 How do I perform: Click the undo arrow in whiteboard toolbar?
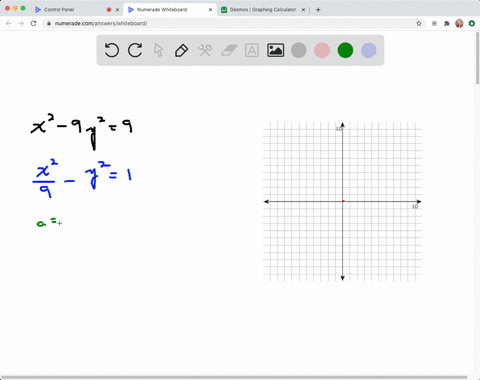click(x=112, y=50)
